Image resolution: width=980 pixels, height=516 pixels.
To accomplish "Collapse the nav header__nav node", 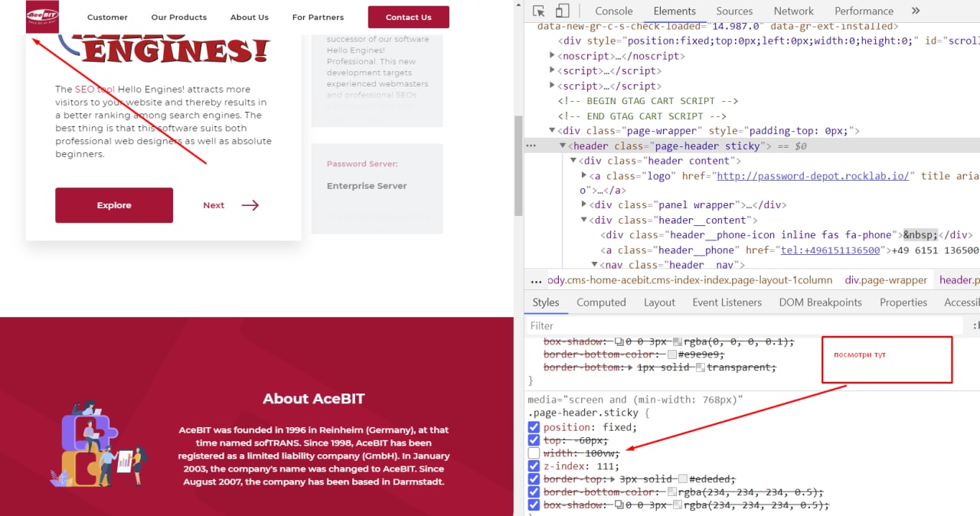I will click(595, 265).
